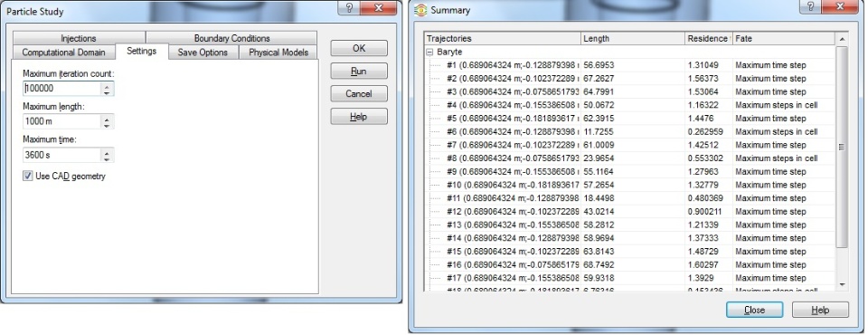868x335 pixels.
Task: Sort by Trajectories column header
Action: tap(503, 38)
